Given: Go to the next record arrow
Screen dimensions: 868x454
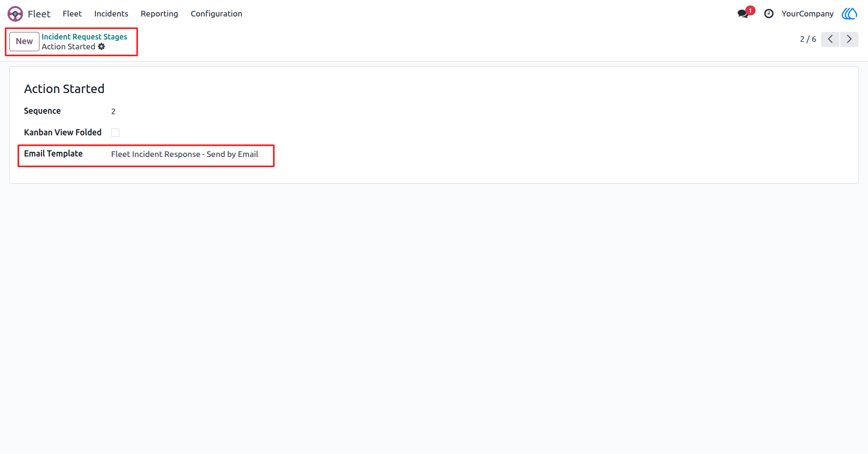Looking at the screenshot, I should click(x=849, y=39).
